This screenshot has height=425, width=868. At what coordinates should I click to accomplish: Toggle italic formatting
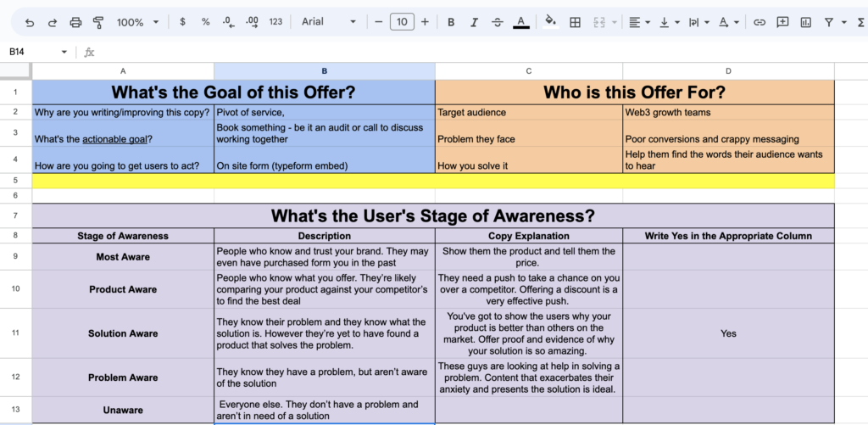pos(474,22)
